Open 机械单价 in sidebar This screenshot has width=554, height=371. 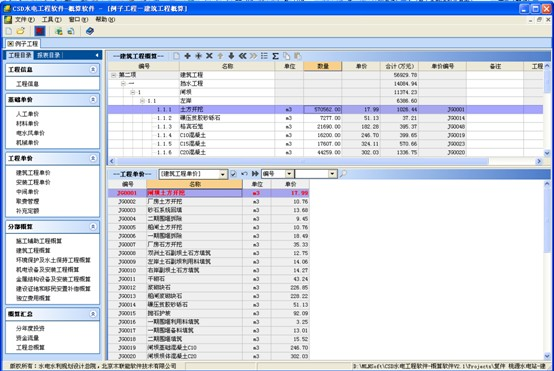tap(28, 142)
